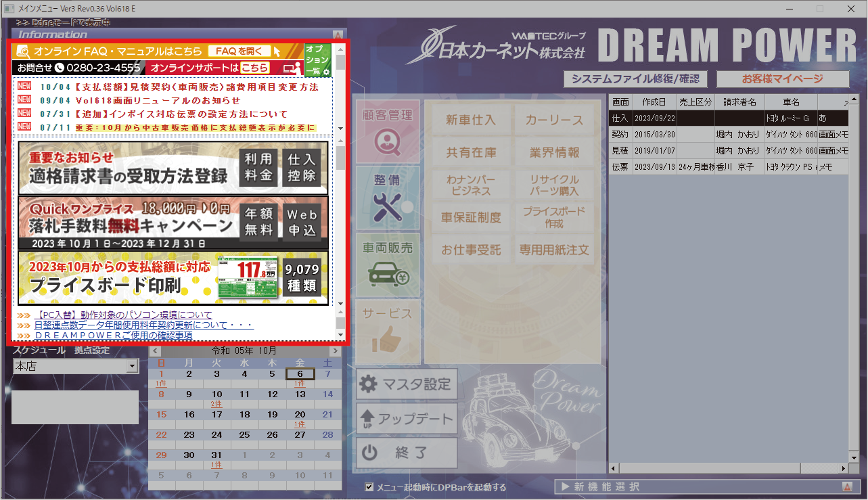
Task: Click the 終了 power button
Action: [407, 453]
